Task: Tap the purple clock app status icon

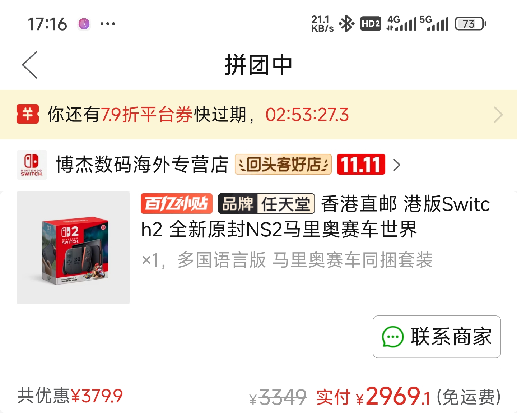Action: pos(84,24)
